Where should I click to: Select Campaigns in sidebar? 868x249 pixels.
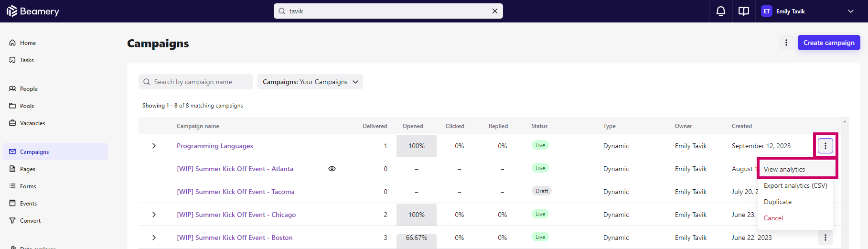click(x=55, y=152)
